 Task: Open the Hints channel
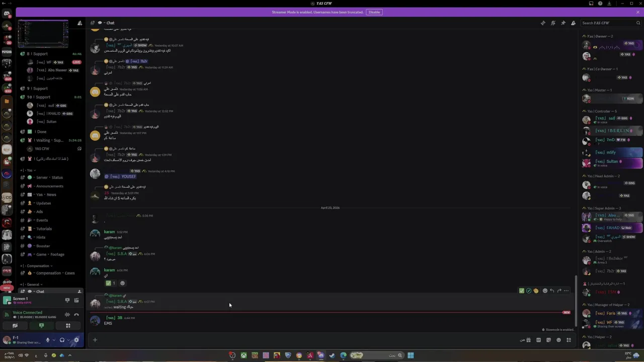(x=50, y=237)
